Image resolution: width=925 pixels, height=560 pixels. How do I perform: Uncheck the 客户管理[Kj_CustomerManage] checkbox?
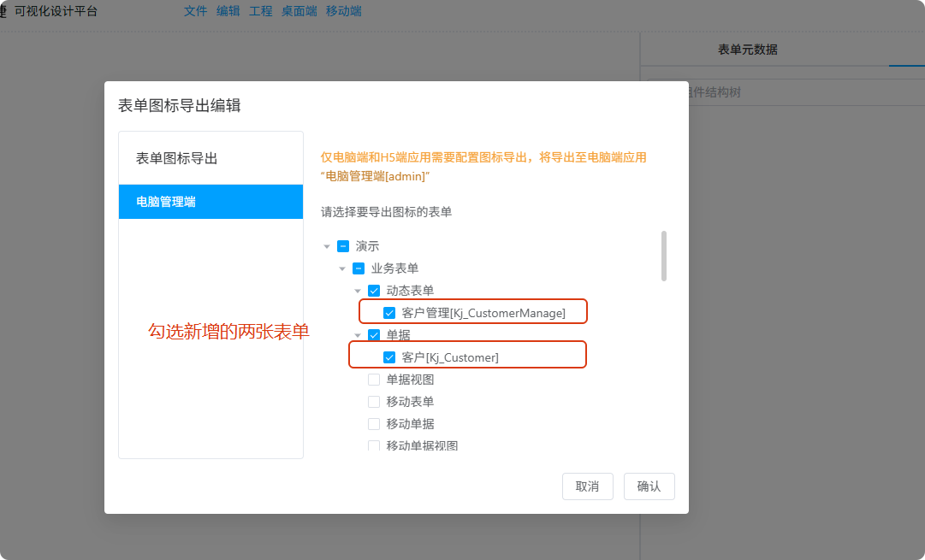[x=389, y=313]
